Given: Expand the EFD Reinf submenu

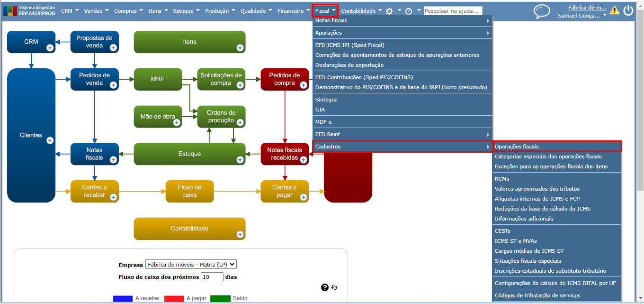Looking at the screenshot, I should click(x=402, y=134).
